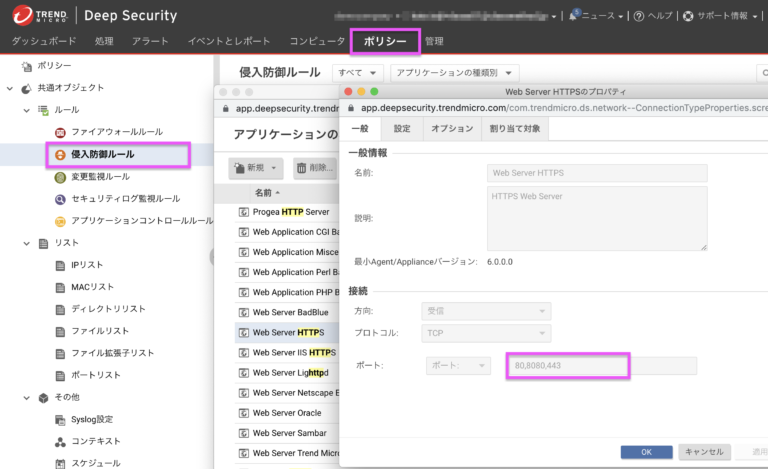Click the help question mark icon

tap(638, 16)
